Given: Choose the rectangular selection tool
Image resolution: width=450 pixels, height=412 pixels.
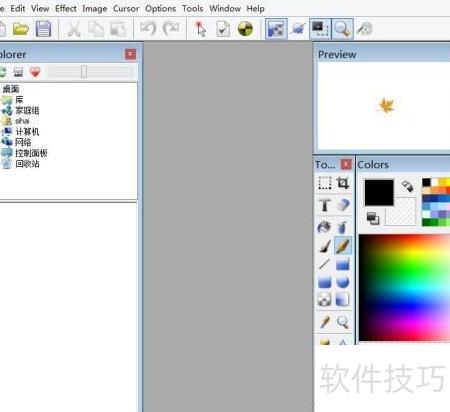Looking at the screenshot, I should [324, 183].
